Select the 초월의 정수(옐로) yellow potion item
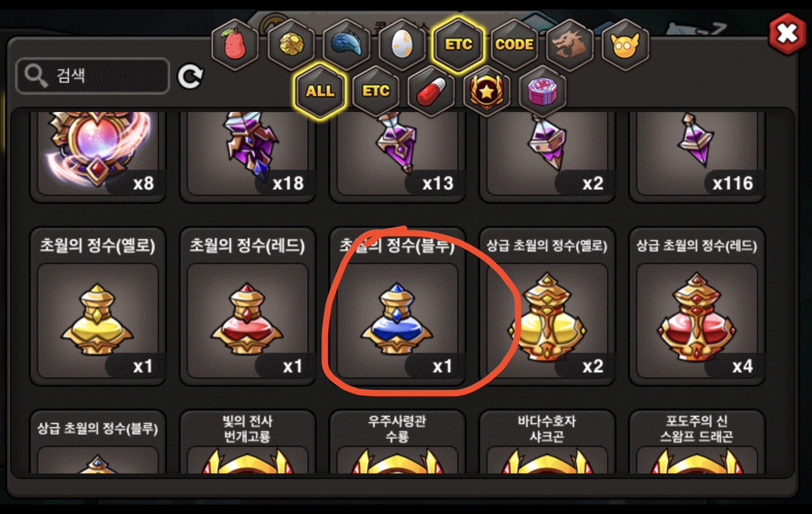The width and height of the screenshot is (812, 514). 98,306
